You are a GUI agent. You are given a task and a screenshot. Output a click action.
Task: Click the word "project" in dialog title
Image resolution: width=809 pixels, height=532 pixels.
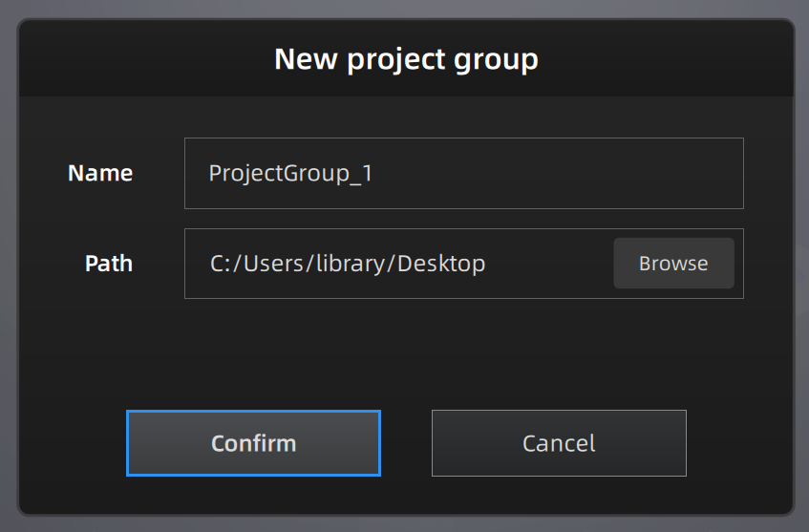point(394,59)
